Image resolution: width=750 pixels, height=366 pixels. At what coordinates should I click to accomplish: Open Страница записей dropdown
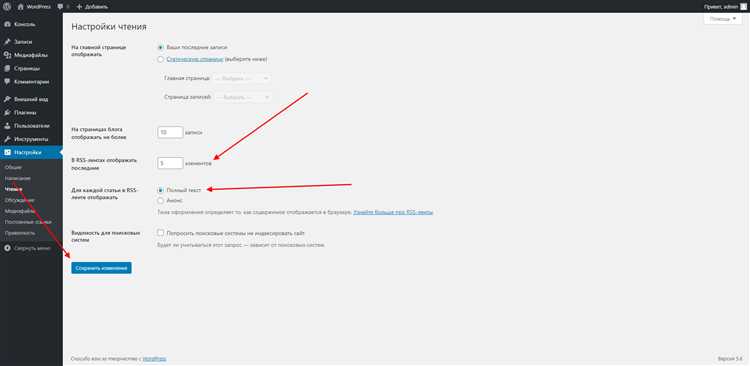(242, 97)
